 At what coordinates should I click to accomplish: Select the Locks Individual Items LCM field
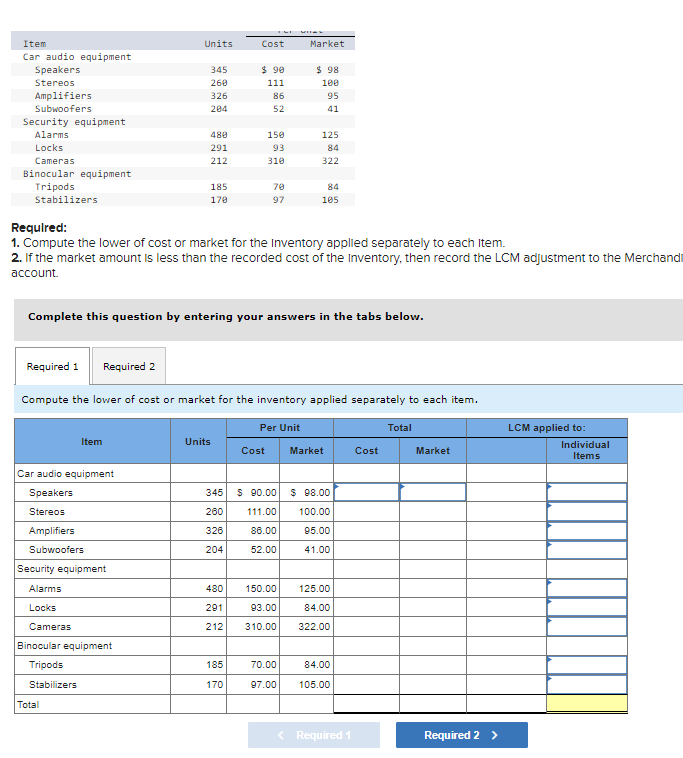(587, 607)
